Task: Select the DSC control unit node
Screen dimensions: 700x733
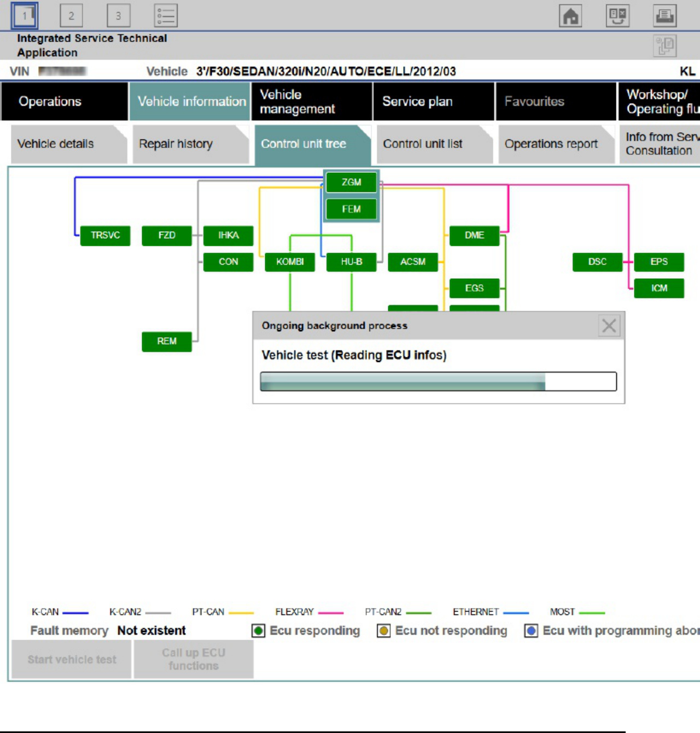Action: [x=598, y=262]
